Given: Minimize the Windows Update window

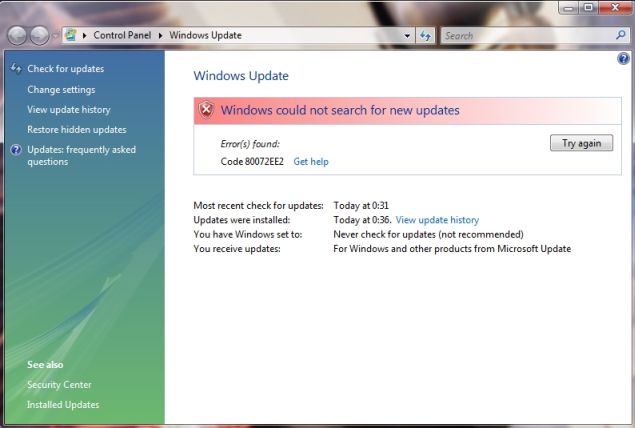Looking at the screenshot, I should (x=569, y=8).
